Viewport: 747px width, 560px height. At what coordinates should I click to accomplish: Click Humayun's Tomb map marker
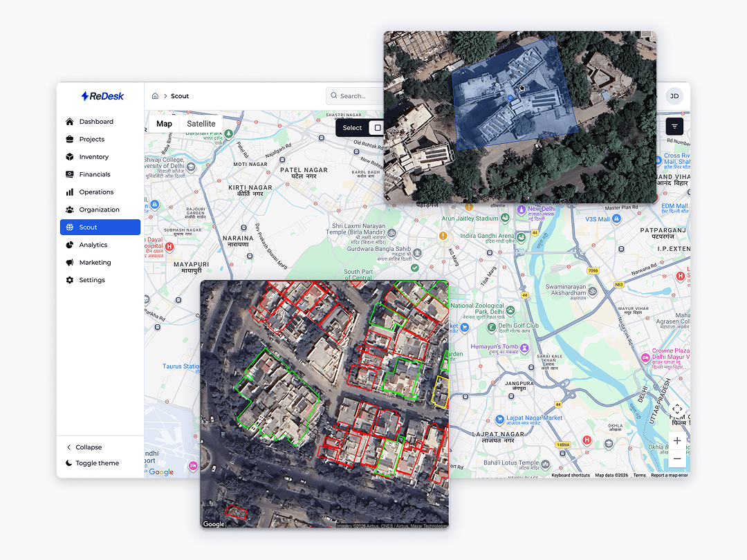[524, 348]
